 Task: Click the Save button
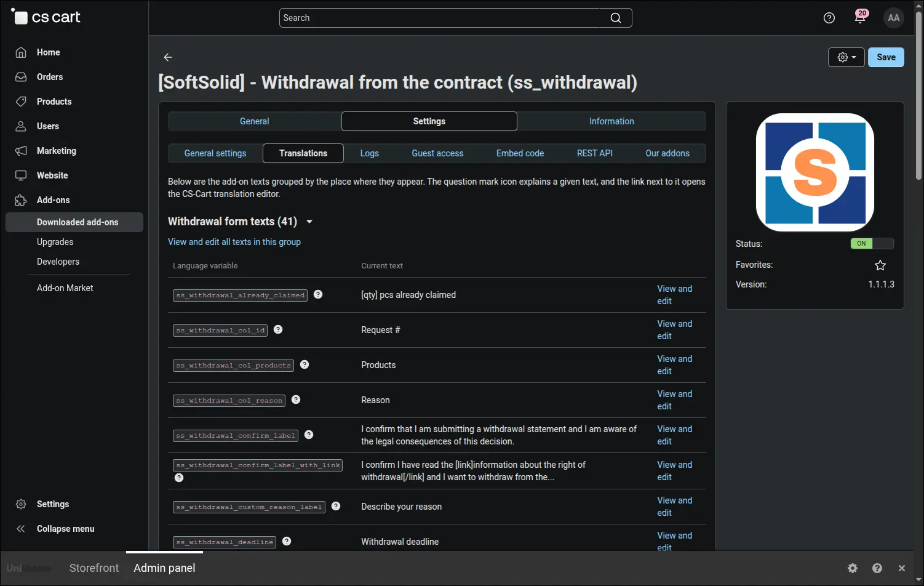tap(886, 57)
